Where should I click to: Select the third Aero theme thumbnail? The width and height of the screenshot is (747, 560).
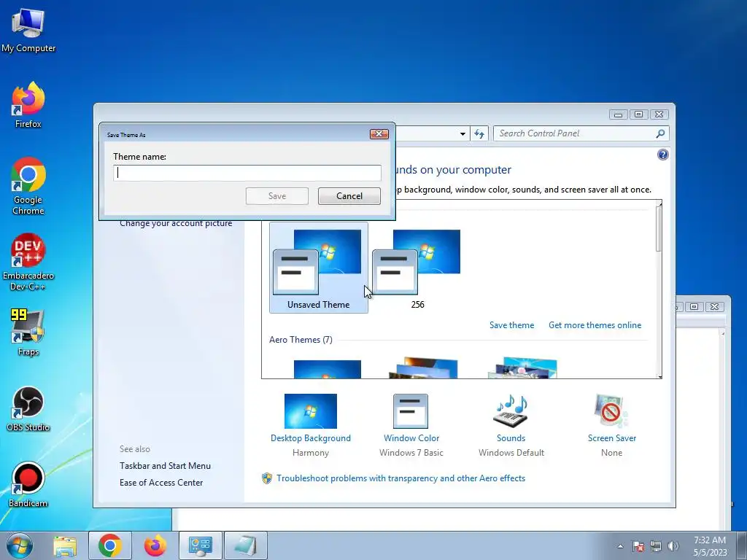[522, 368]
